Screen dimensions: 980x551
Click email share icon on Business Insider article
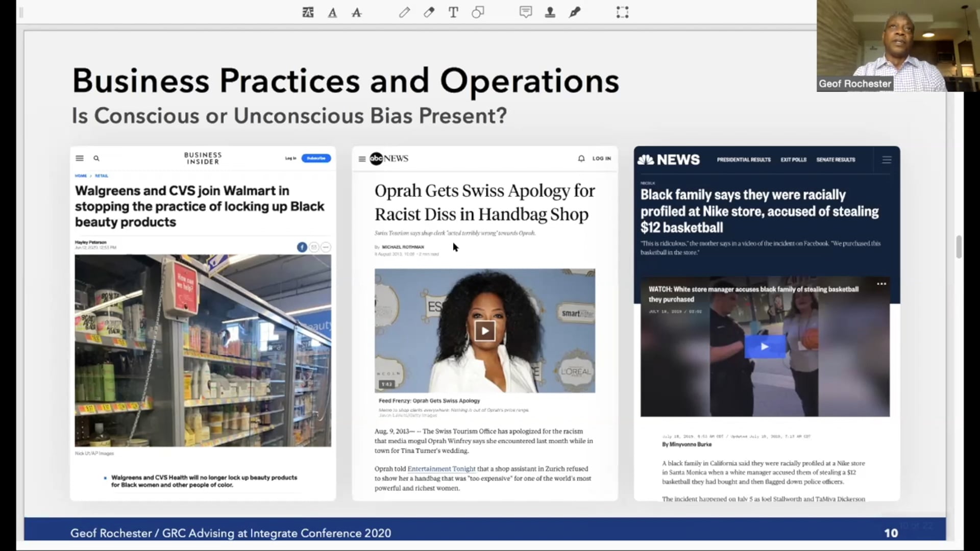pyautogui.click(x=314, y=247)
